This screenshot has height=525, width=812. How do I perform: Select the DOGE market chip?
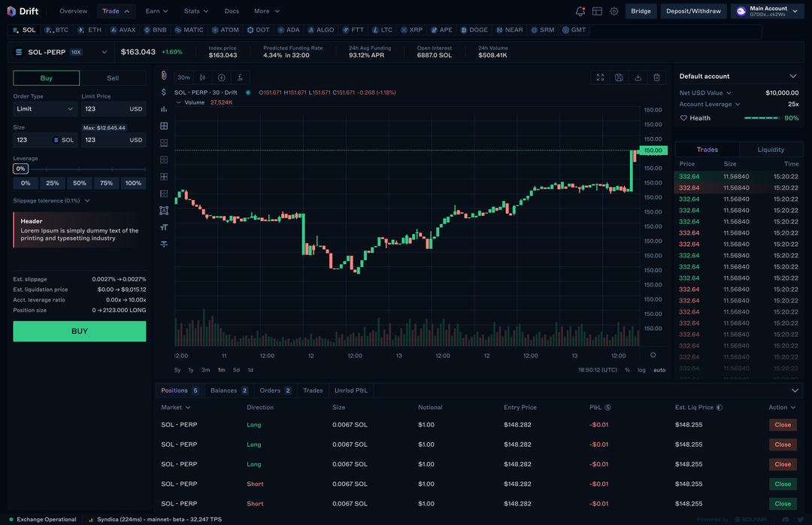pos(474,30)
